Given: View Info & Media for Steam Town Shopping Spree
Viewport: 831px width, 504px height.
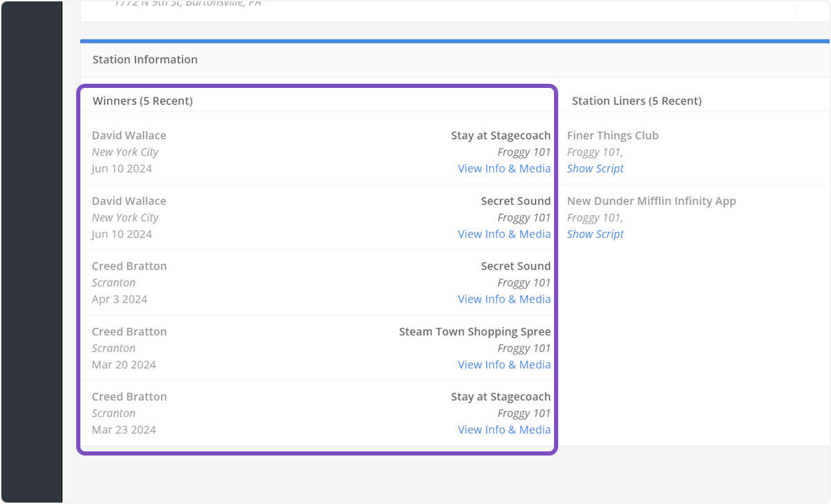Looking at the screenshot, I should pyautogui.click(x=504, y=365).
